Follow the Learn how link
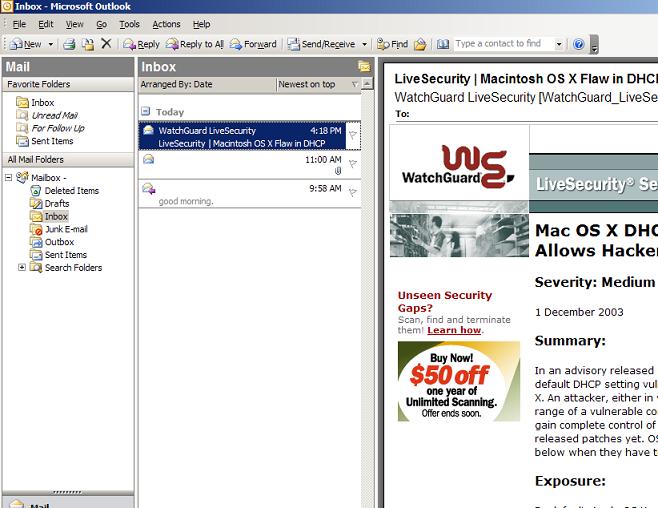 coord(454,330)
